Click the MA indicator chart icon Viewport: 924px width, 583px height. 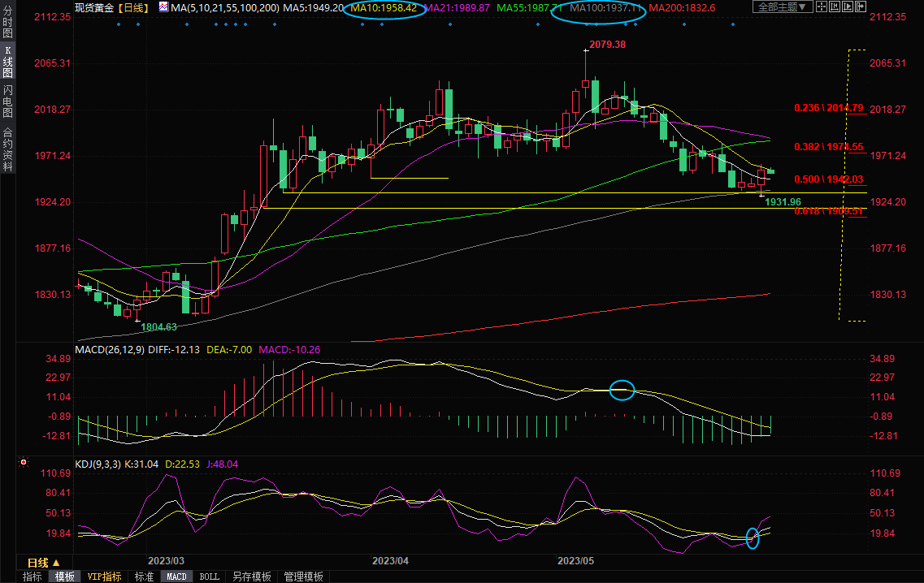pyautogui.click(x=163, y=7)
